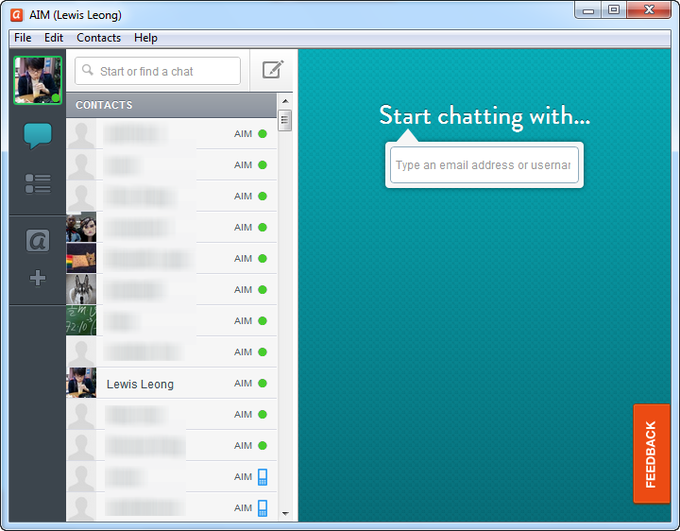680x531 pixels.
Task: Click the contact list scrollbar thumb
Action: [x=285, y=120]
